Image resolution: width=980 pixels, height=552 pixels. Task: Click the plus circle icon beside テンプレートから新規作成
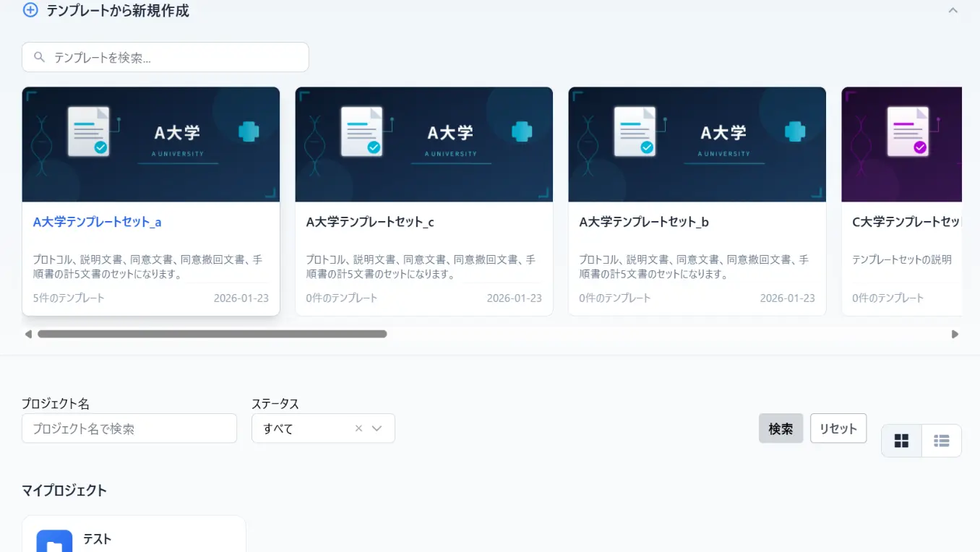coord(30,10)
